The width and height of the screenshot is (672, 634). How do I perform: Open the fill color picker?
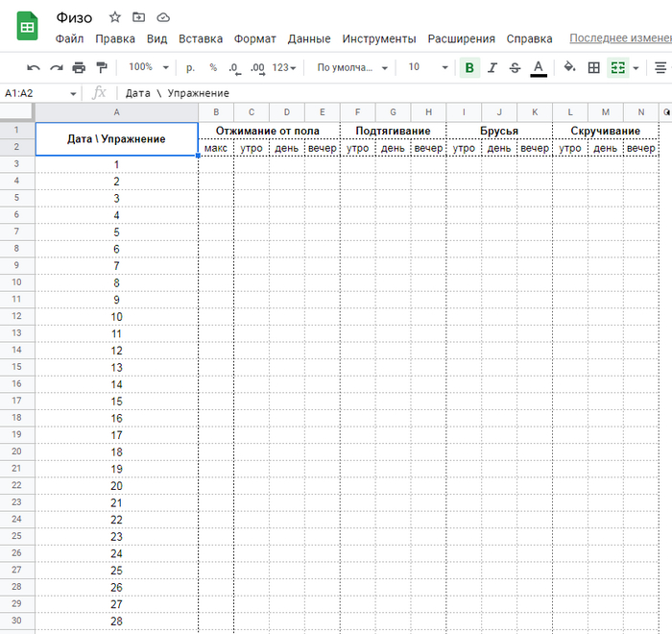569,67
